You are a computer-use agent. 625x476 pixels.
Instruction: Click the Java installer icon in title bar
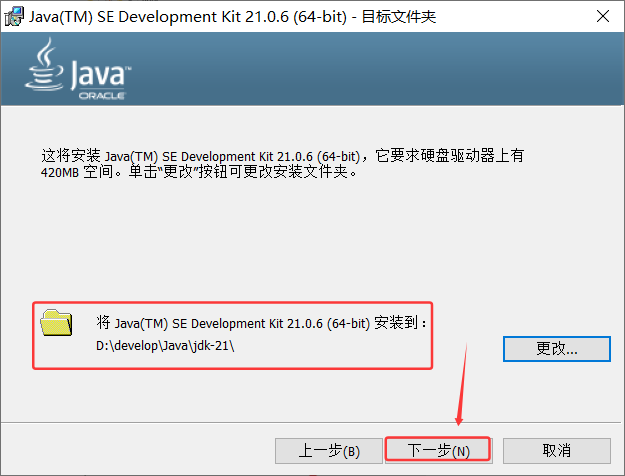point(14,16)
